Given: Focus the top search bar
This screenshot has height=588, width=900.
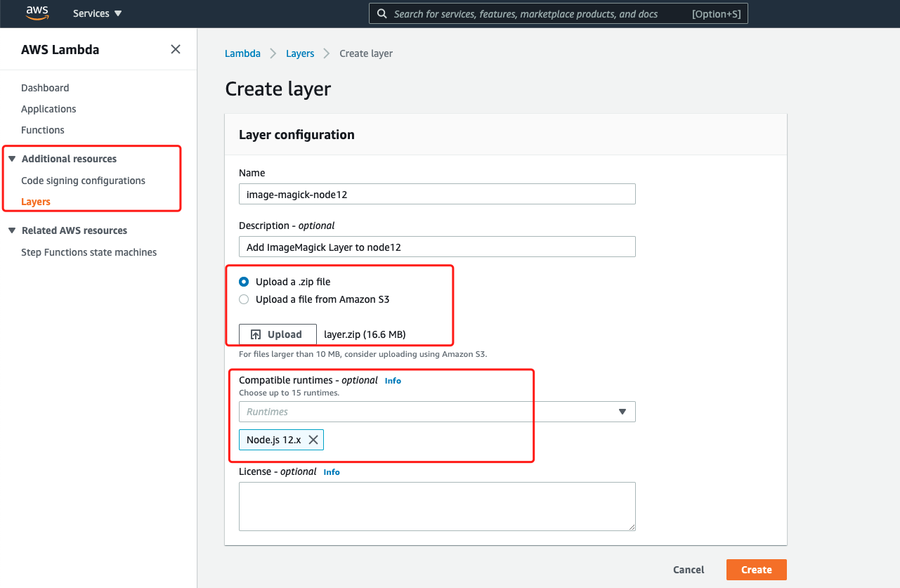Looking at the screenshot, I should click(x=559, y=13).
